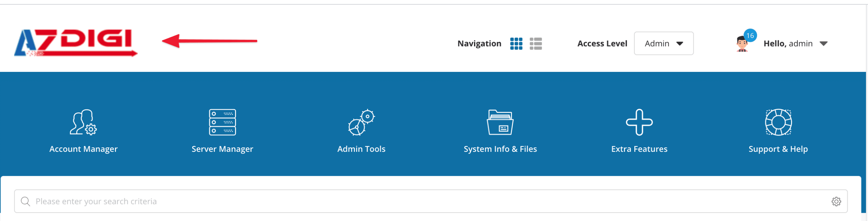Switch navigation to grid view icon
Screen dimensions: 868x221
516,44
